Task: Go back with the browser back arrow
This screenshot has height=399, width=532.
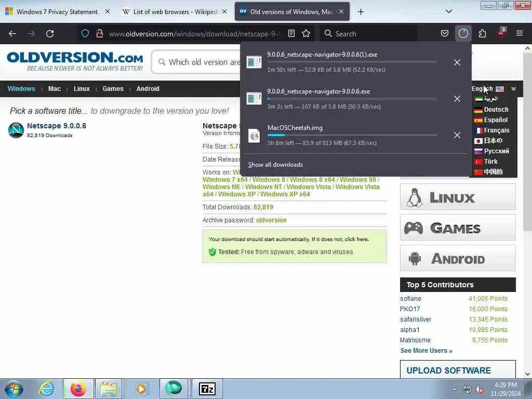Action: pyautogui.click(x=12, y=34)
